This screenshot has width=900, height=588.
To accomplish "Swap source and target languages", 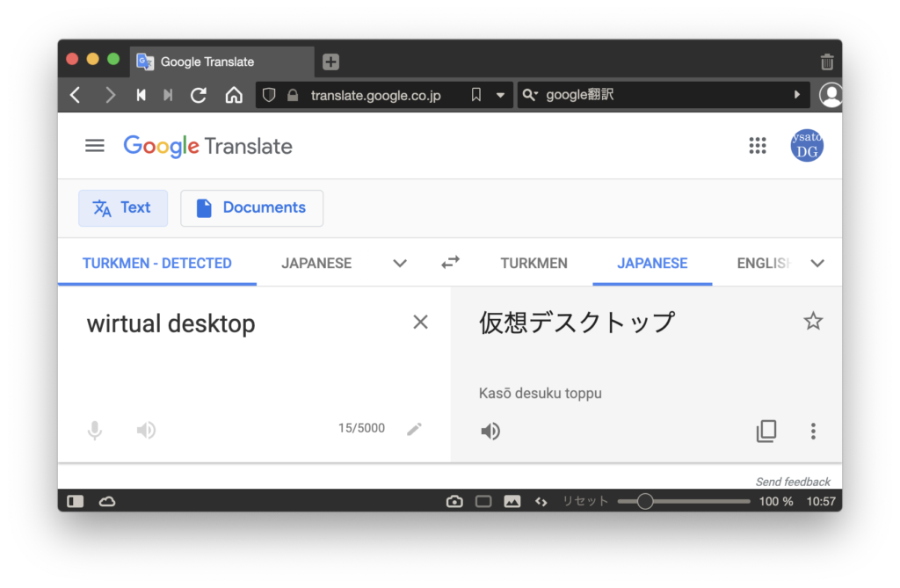I will pyautogui.click(x=450, y=263).
